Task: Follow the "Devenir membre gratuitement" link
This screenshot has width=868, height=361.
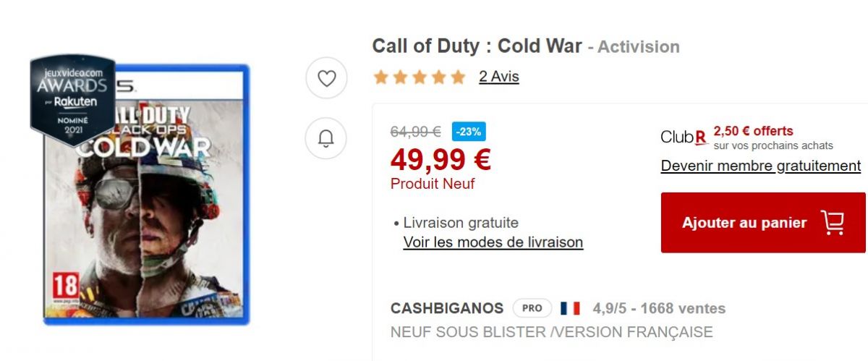Action: [760, 166]
